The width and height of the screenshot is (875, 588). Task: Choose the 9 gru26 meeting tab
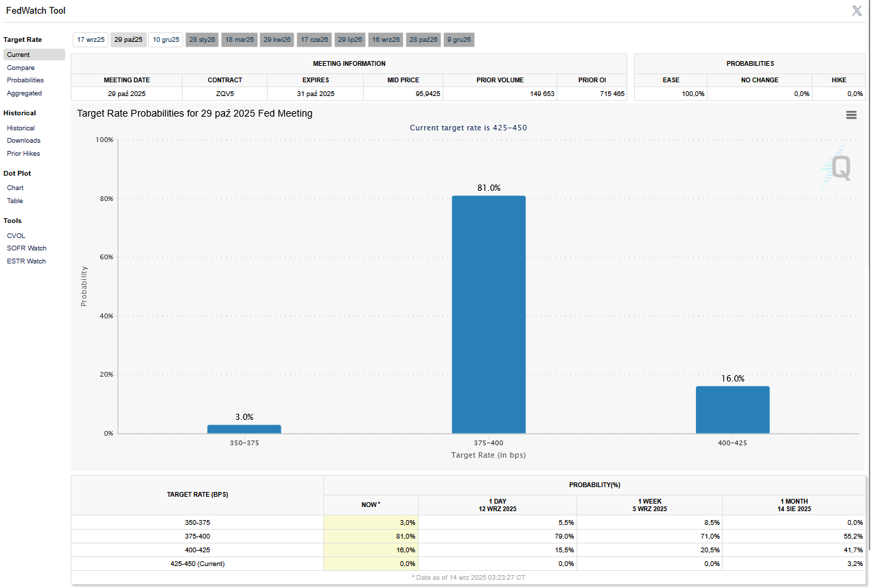point(459,40)
